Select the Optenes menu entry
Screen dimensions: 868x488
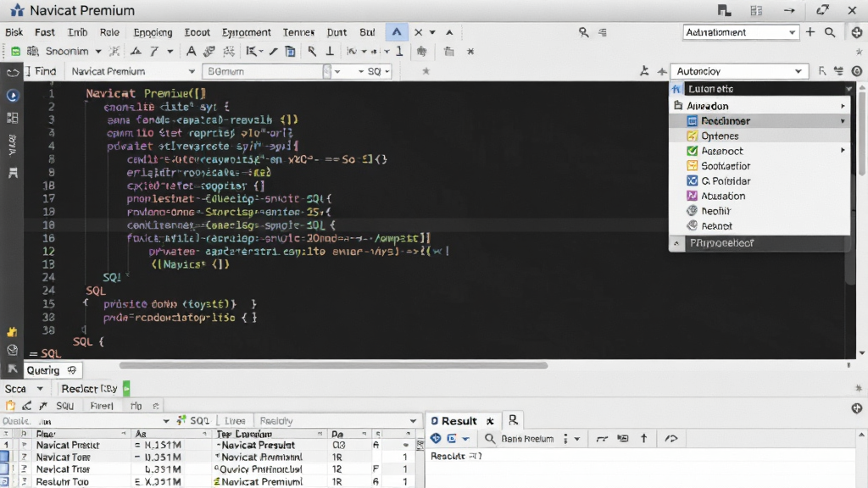[759, 136]
